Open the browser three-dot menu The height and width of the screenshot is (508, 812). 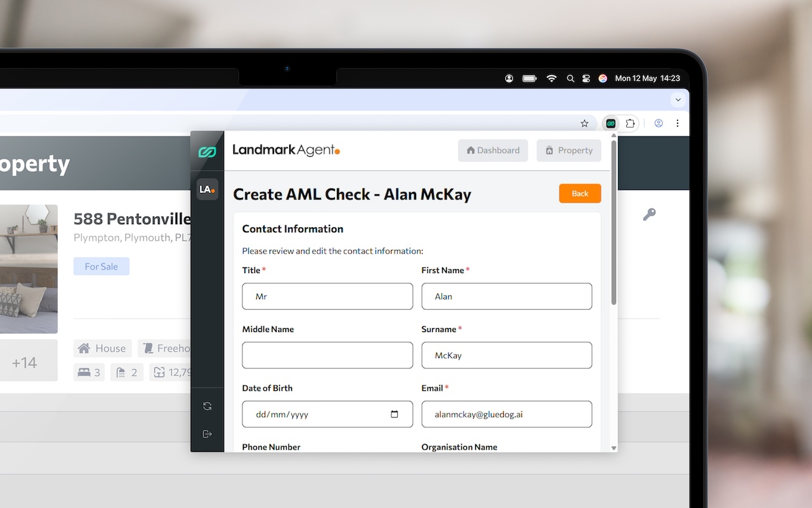coord(678,123)
